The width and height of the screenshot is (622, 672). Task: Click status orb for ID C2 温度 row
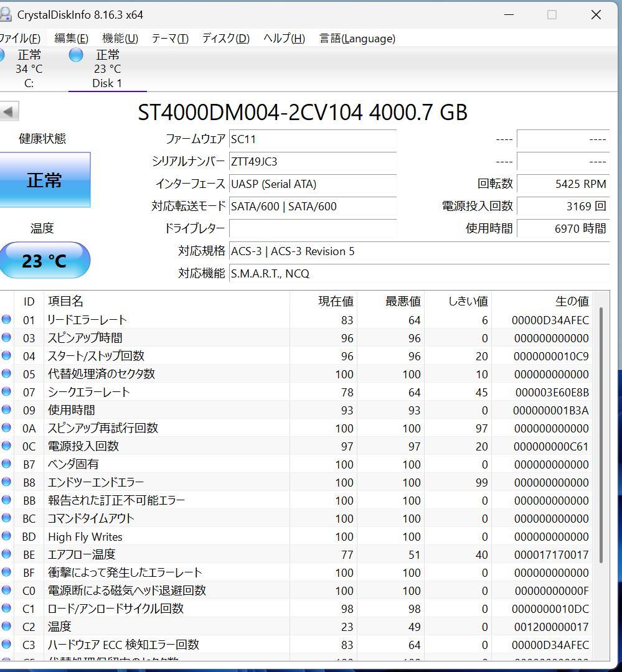pos(6,626)
